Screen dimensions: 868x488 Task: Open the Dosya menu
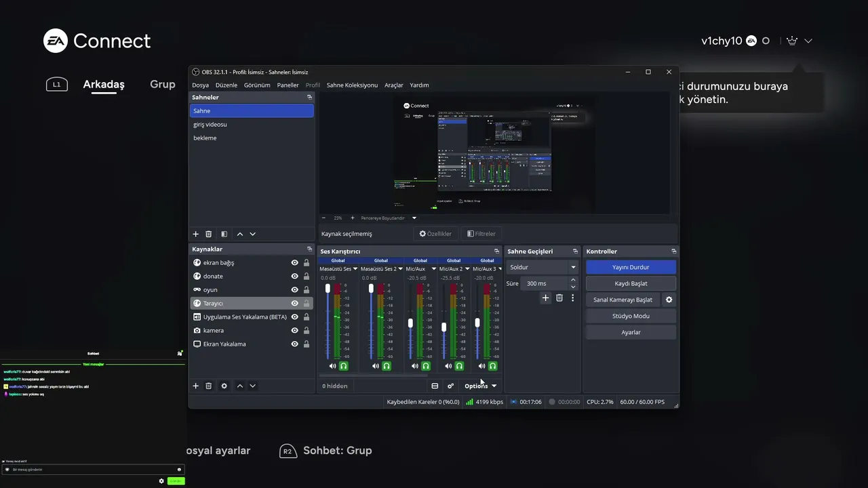(200, 85)
